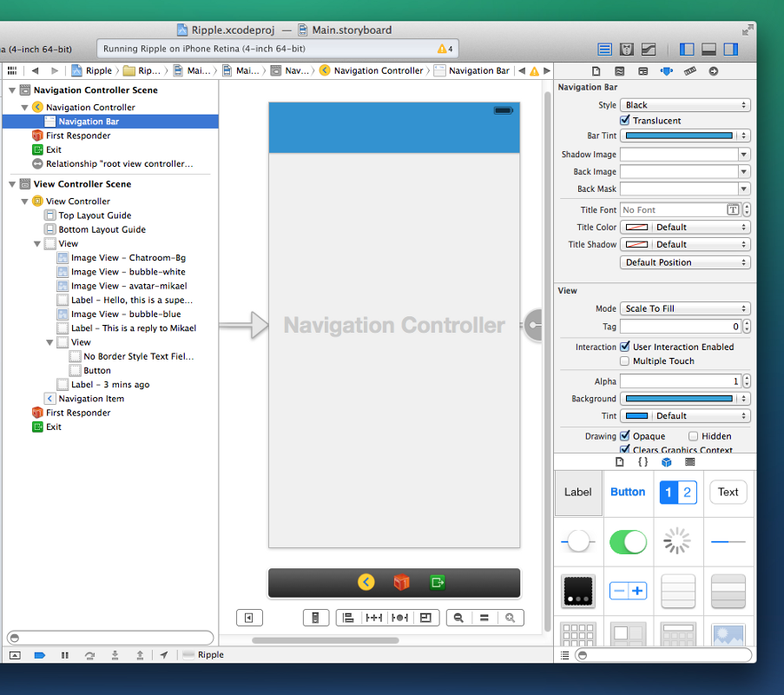Open the Style dropdown set to Black
This screenshot has height=695, width=784.
coord(684,104)
